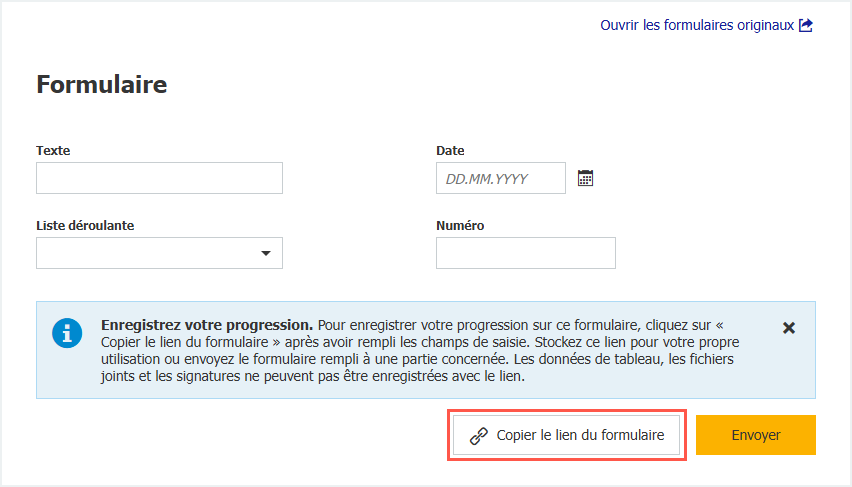The image size is (852, 487).
Task: Expand the Liste déroulante arrow
Action: pos(266,253)
